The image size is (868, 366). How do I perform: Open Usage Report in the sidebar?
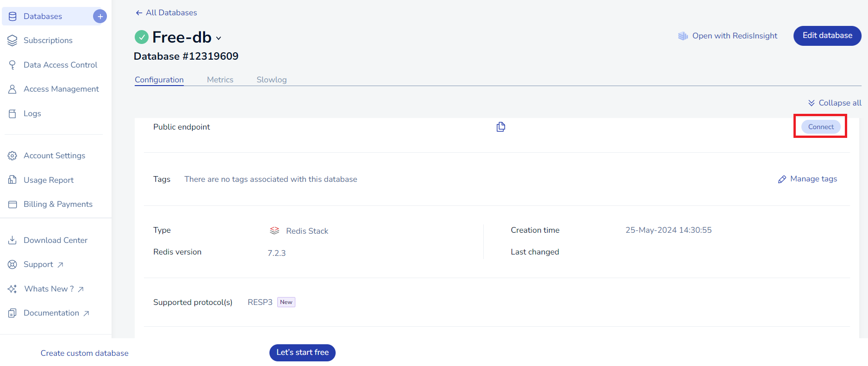pos(49,180)
